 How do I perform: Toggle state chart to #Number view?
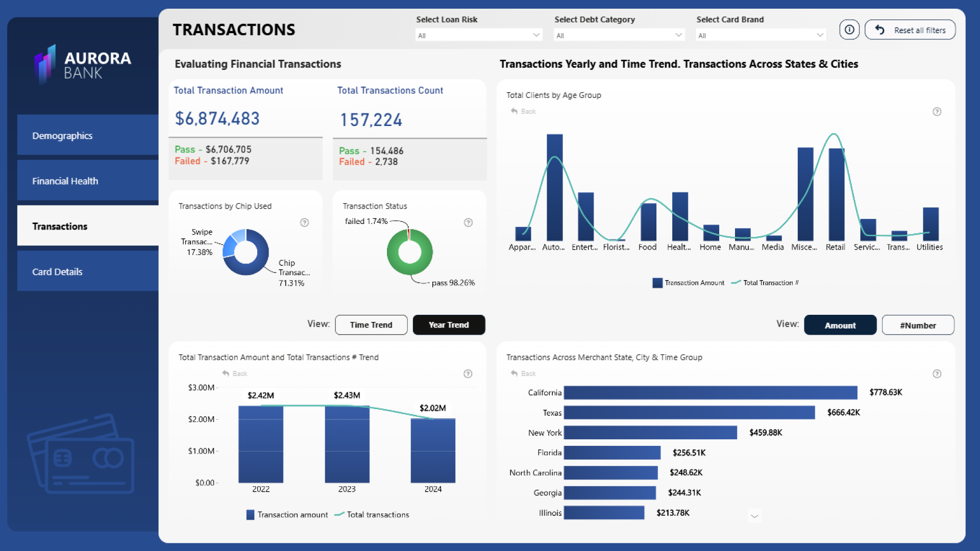coord(918,325)
